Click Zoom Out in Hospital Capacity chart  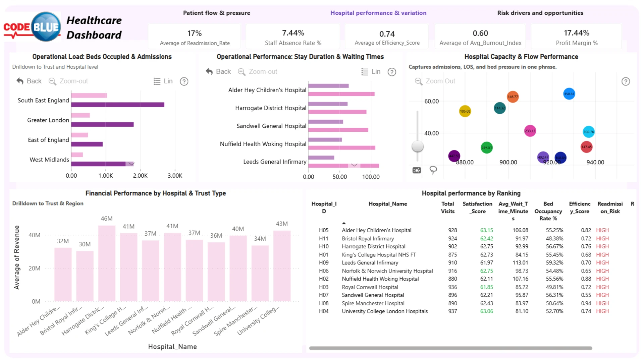(435, 81)
